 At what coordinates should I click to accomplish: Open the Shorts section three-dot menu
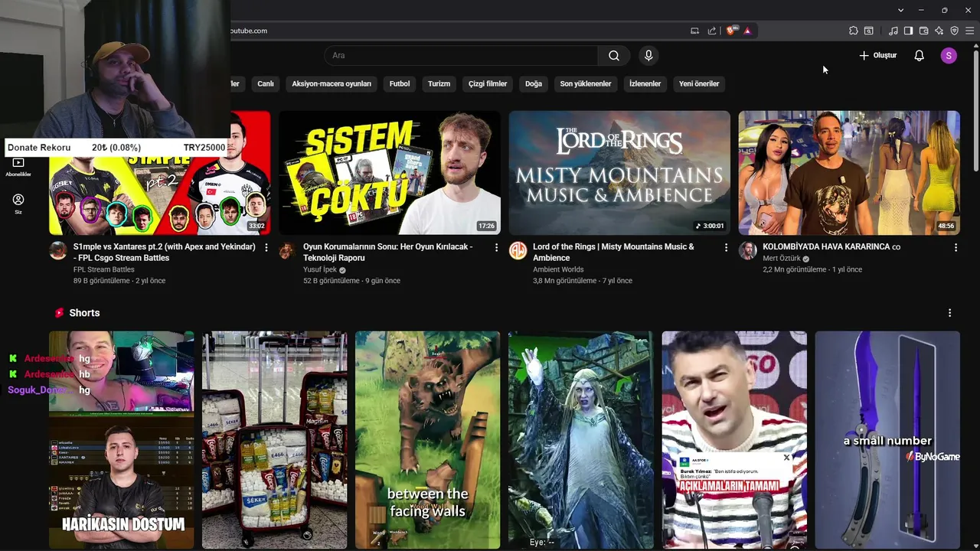pos(949,313)
